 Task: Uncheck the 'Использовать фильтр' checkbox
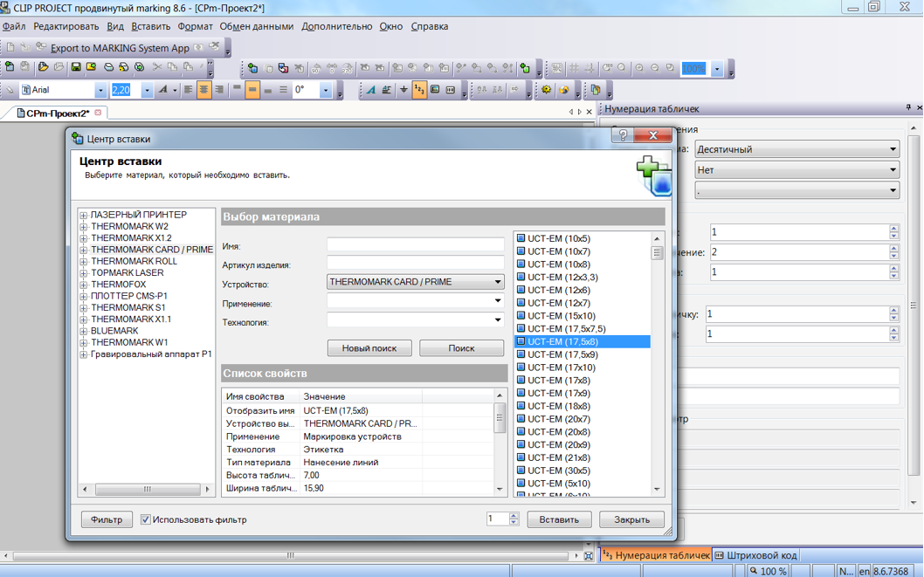[145, 520]
